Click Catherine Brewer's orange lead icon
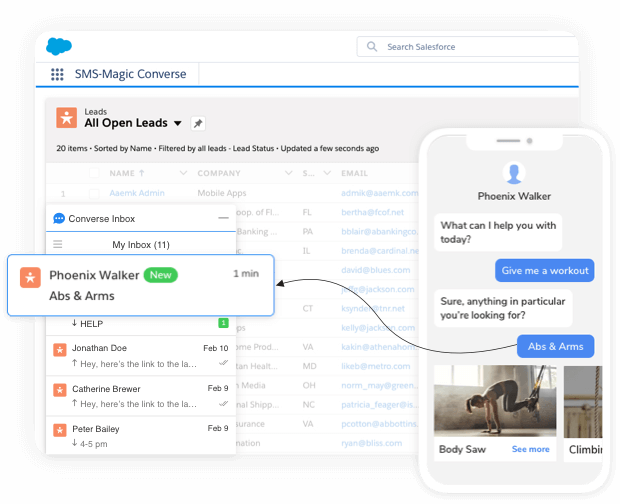The width and height of the screenshot is (620, 504). (x=60, y=390)
